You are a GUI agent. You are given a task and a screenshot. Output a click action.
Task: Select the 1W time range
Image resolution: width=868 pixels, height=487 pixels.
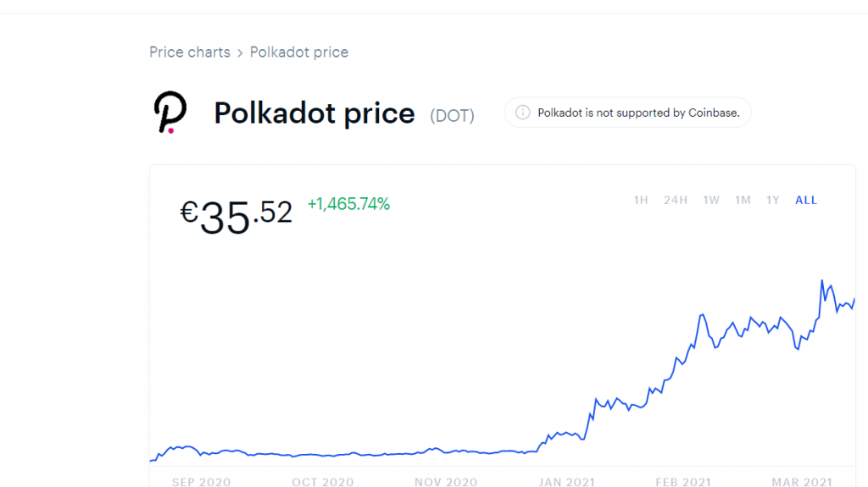pyautogui.click(x=711, y=200)
